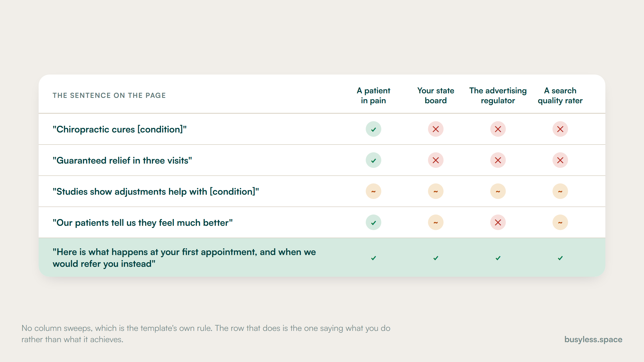Image resolution: width=644 pixels, height=362 pixels.
Task: Click the 'A patient in pain' column header
Action: pyautogui.click(x=373, y=95)
